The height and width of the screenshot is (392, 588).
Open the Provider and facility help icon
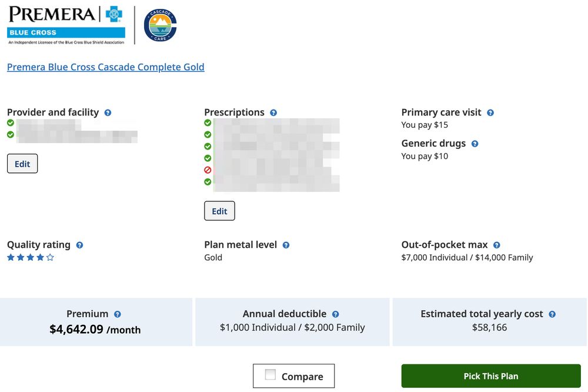pos(108,112)
